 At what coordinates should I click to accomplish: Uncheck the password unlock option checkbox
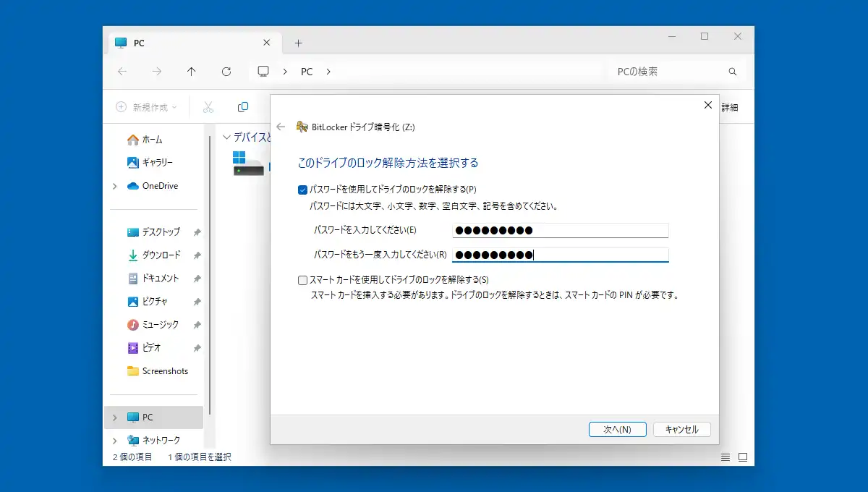click(x=302, y=190)
